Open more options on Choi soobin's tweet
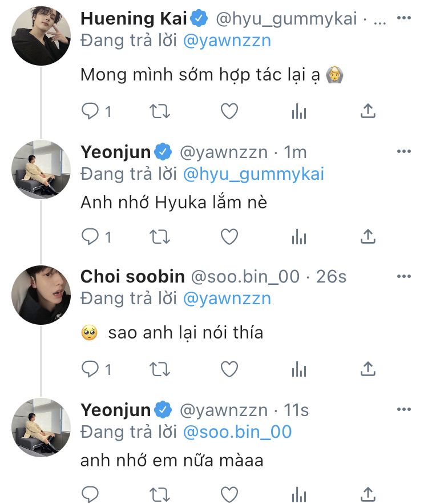This screenshot has height=504, width=428. point(403,276)
